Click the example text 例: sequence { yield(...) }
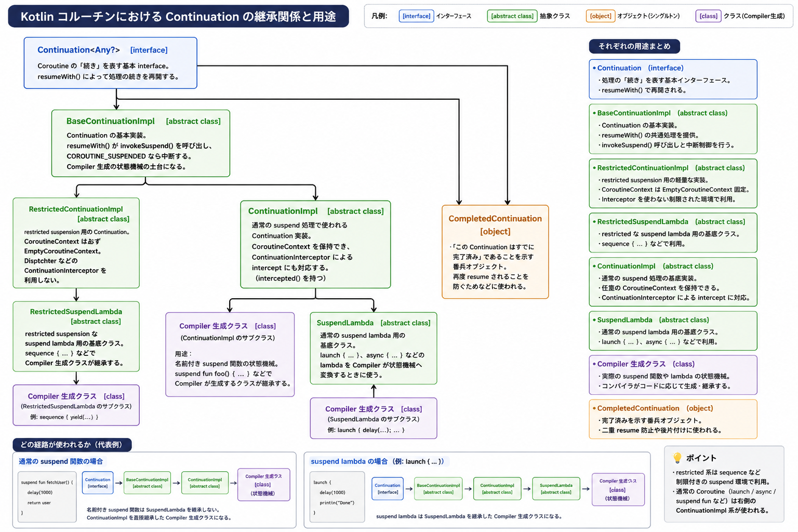This screenshot has height=532, width=798. click(x=64, y=417)
